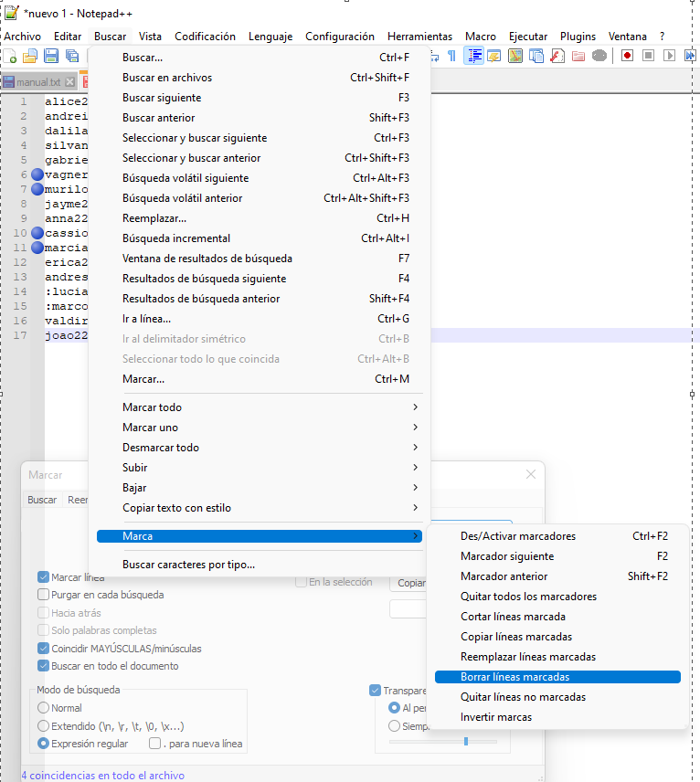The image size is (700, 782).
Task: Choose Des/Activar marcadores
Action: [x=557, y=536]
